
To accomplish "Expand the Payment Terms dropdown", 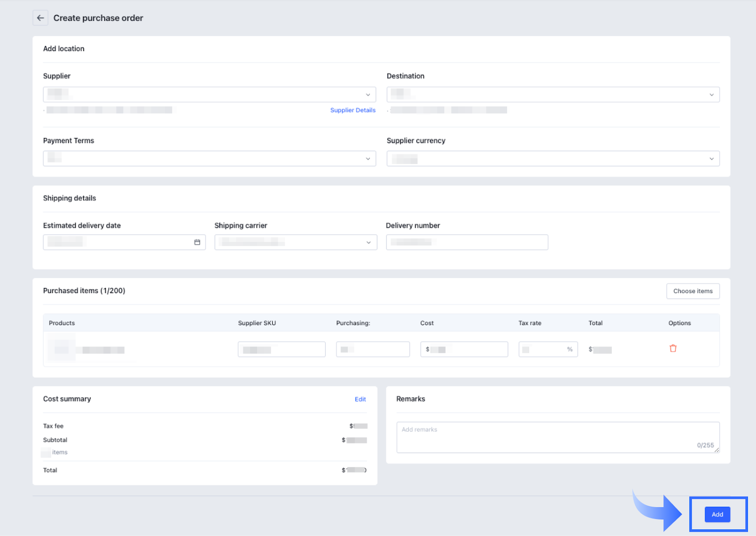I will click(209, 159).
